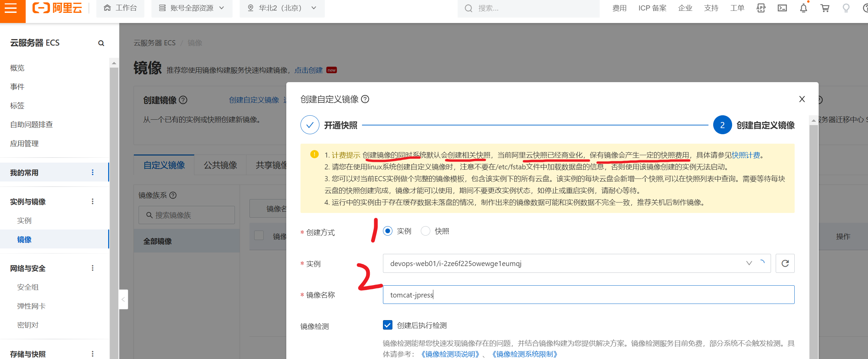Open the shopping cart
868x359 pixels.
pyautogui.click(x=825, y=8)
